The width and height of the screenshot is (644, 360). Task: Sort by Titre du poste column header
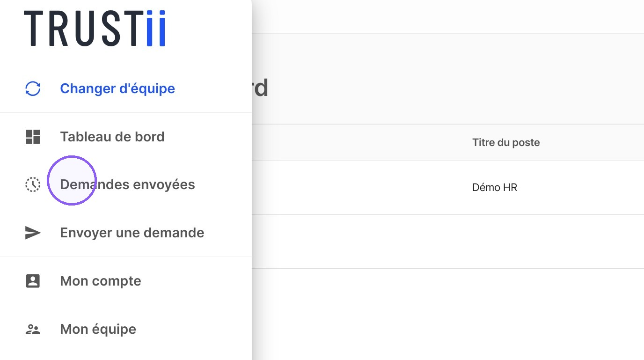(x=506, y=142)
